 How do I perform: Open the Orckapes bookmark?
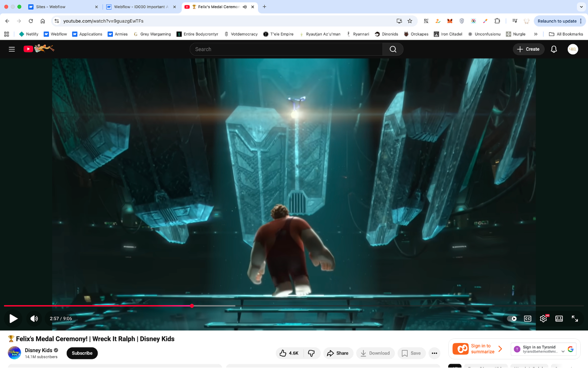point(416,34)
